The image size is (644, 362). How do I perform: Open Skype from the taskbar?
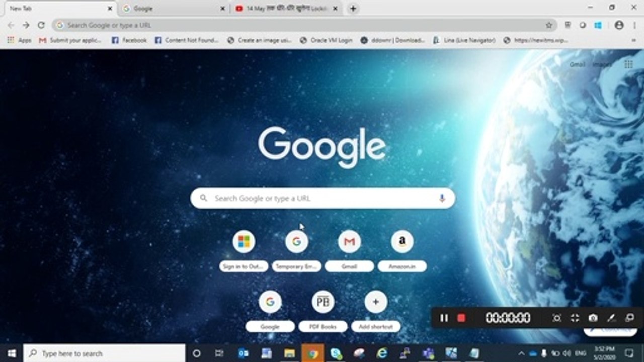(336, 353)
